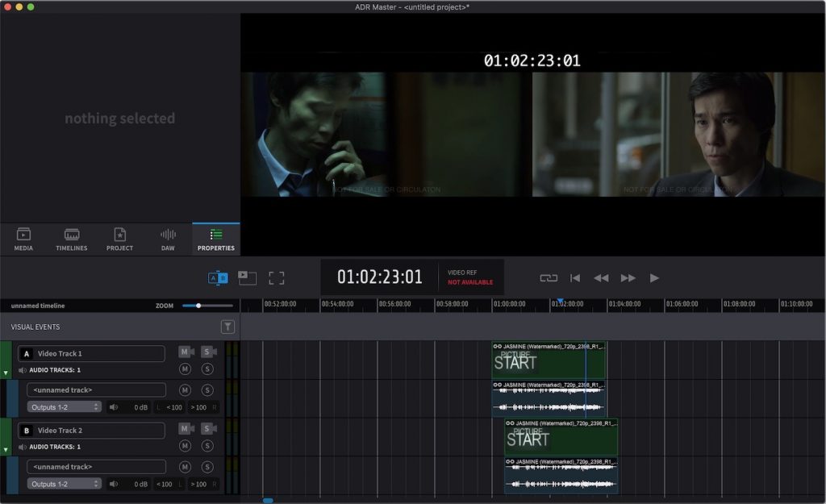Viewport: 826px width, 504px height.
Task: Select the JASMINE audio clip under Video Track 1
Action: [549, 398]
